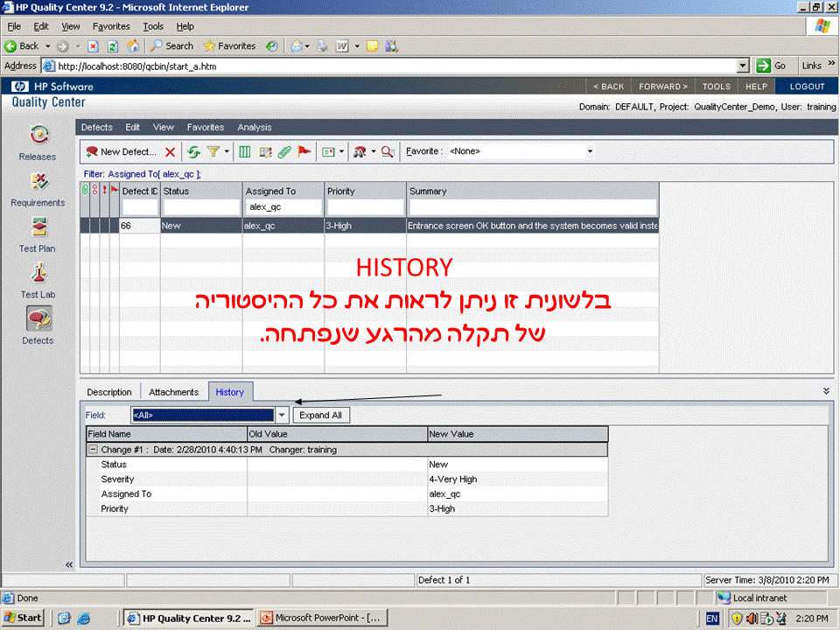Collapse the bottom pane with double chevron
Image resolution: width=840 pixels, height=630 pixels.
(826, 392)
